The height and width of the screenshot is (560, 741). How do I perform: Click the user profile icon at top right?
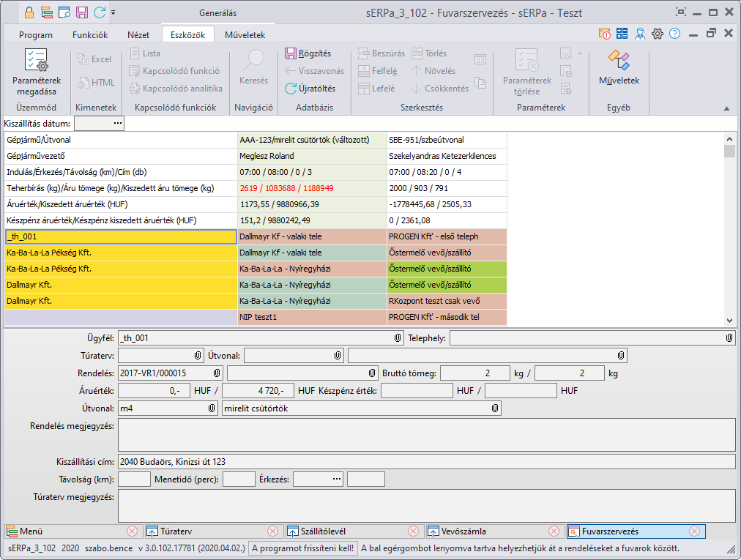[x=641, y=34]
